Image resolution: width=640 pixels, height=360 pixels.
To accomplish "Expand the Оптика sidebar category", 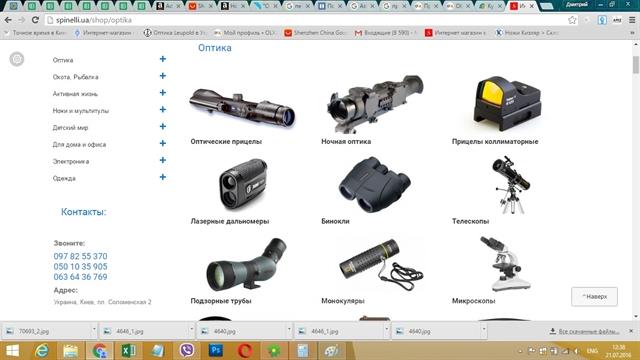I will tap(162, 59).
